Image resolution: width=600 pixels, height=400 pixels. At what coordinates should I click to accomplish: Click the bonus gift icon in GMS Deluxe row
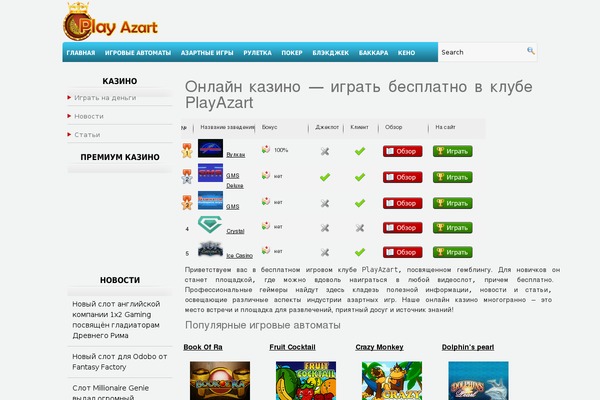pos(266,175)
